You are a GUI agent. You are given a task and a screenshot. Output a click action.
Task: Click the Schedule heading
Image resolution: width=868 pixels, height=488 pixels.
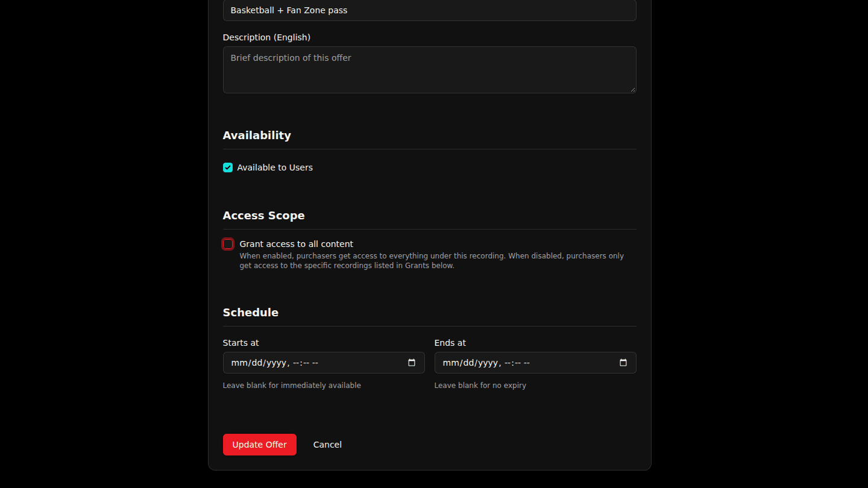pyautogui.click(x=251, y=313)
